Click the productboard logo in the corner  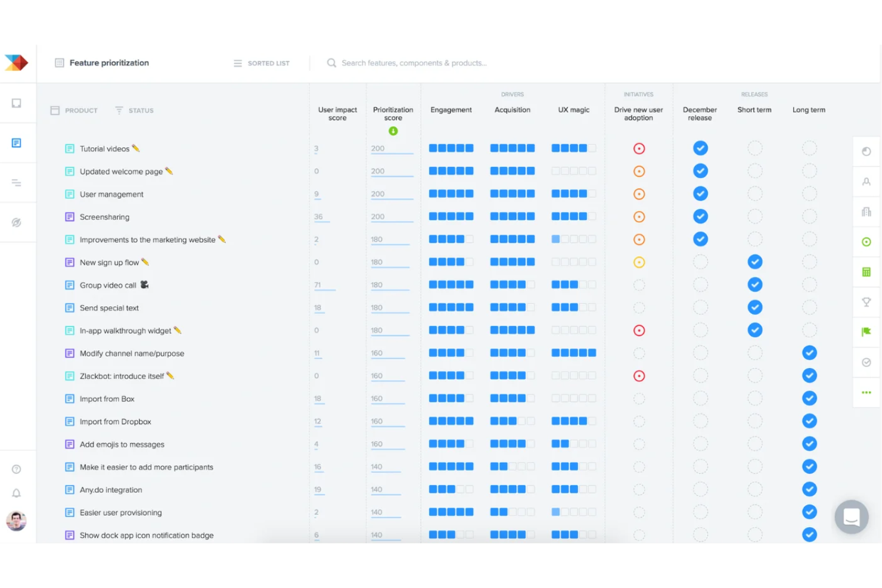coord(17,63)
